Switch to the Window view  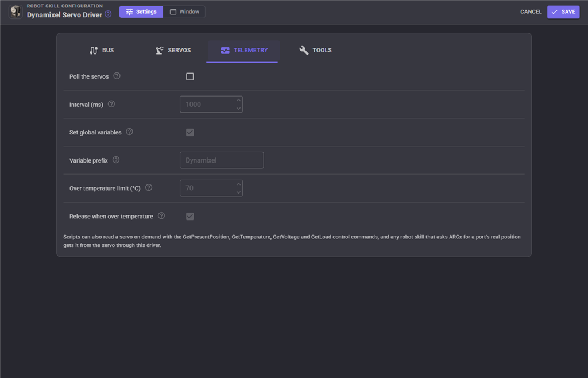[x=184, y=11]
